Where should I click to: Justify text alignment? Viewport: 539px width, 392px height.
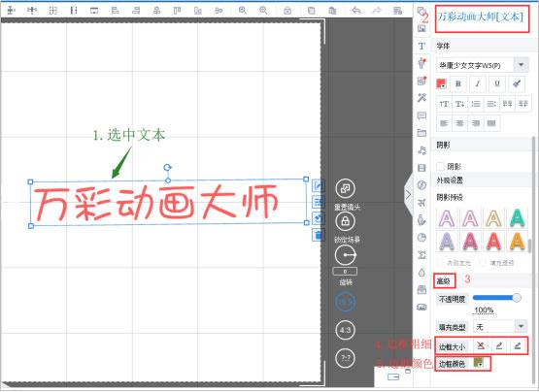(491, 123)
